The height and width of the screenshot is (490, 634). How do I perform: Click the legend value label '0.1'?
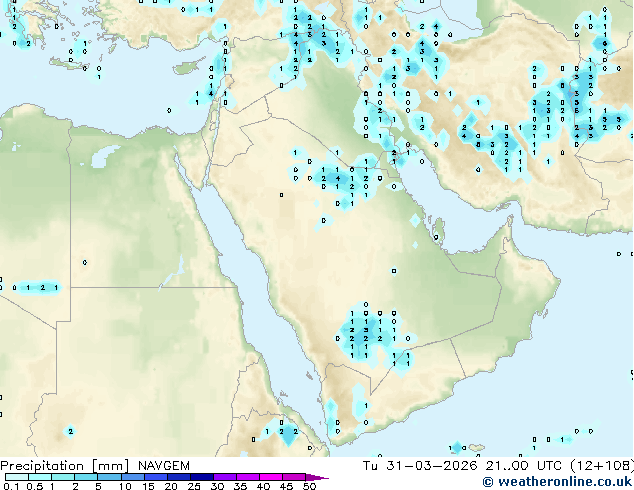pos(11,486)
